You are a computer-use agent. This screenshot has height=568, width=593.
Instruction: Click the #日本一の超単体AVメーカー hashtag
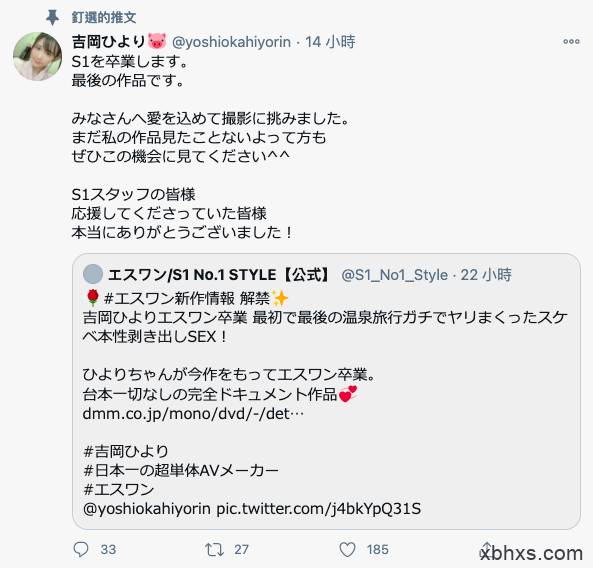(181, 470)
